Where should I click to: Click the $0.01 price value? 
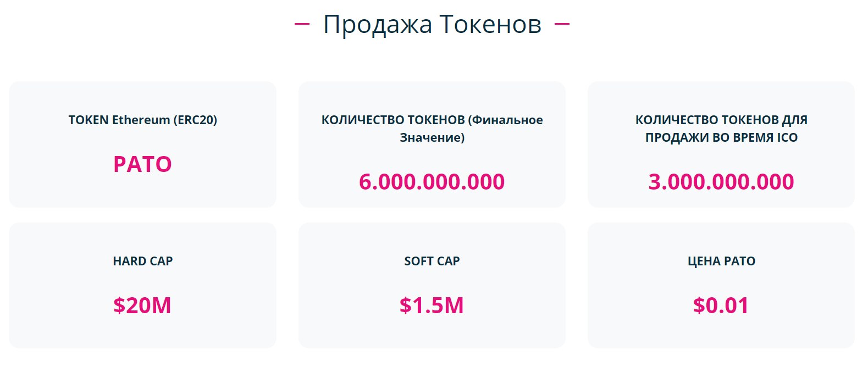coord(721,305)
